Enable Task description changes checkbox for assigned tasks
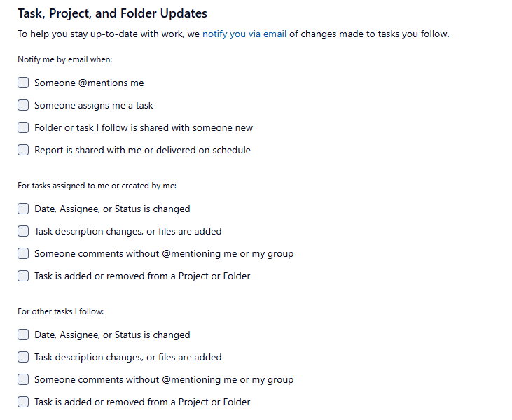 coord(23,231)
